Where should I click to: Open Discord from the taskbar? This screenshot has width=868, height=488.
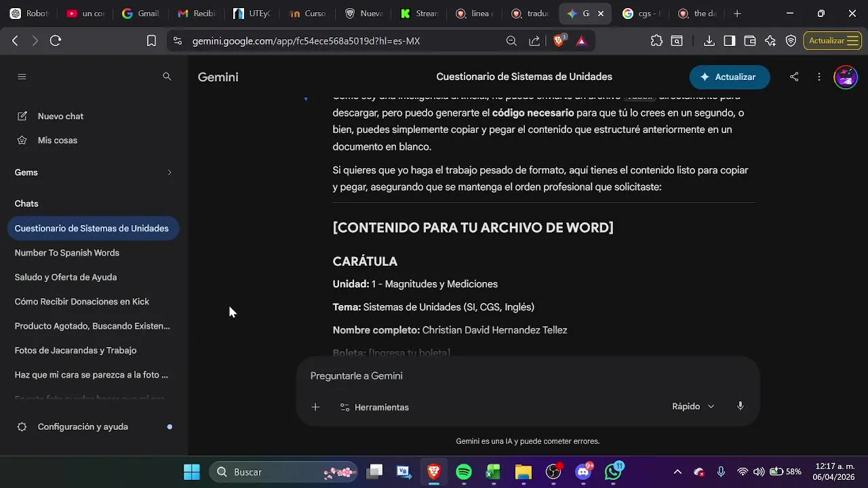(x=583, y=472)
